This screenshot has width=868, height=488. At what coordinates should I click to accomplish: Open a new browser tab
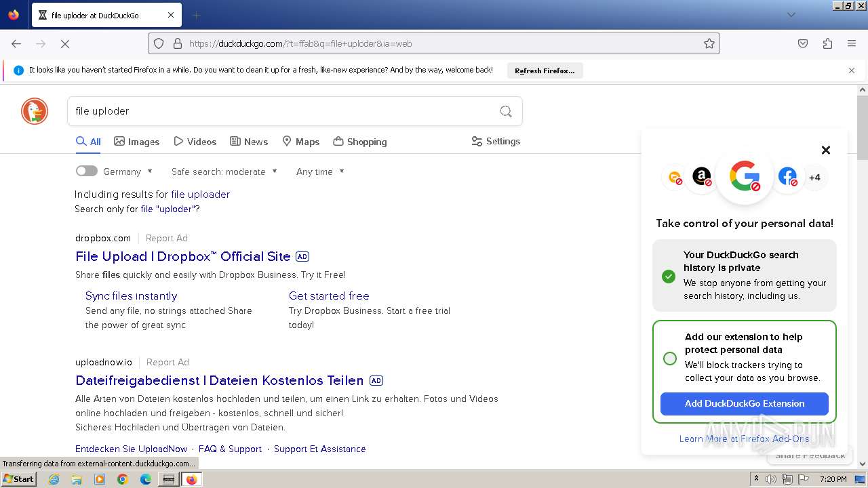196,15
